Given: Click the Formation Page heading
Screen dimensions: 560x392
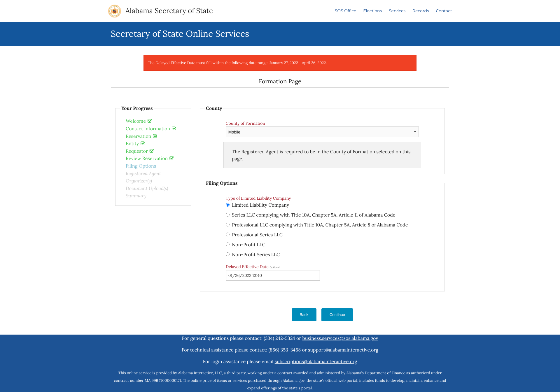Looking at the screenshot, I should [x=280, y=81].
